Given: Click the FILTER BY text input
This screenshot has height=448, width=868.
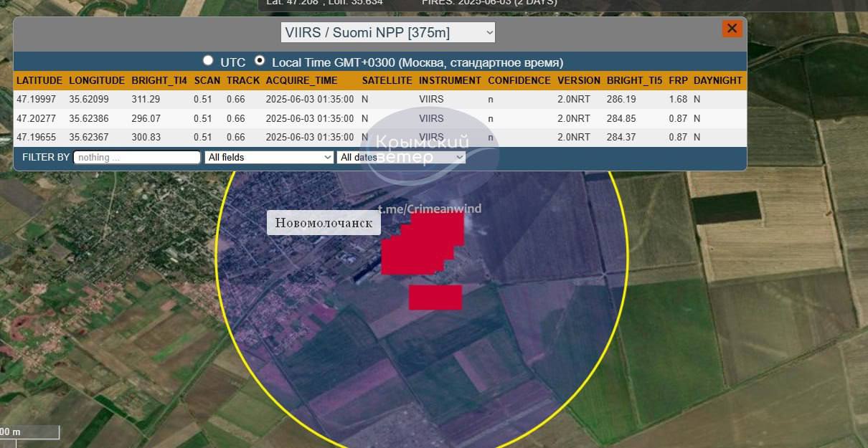Looking at the screenshot, I should [137, 157].
